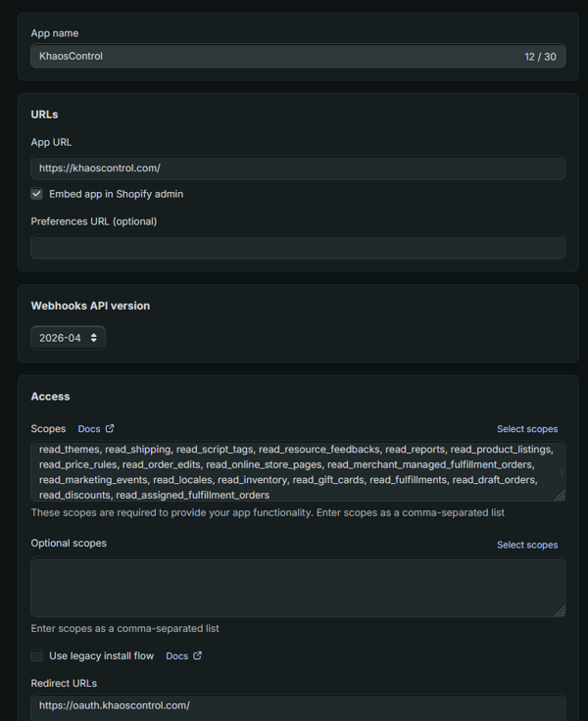This screenshot has height=721, width=588.
Task: Open the Webhooks API version 2026-04 dropdown
Action: (68, 338)
